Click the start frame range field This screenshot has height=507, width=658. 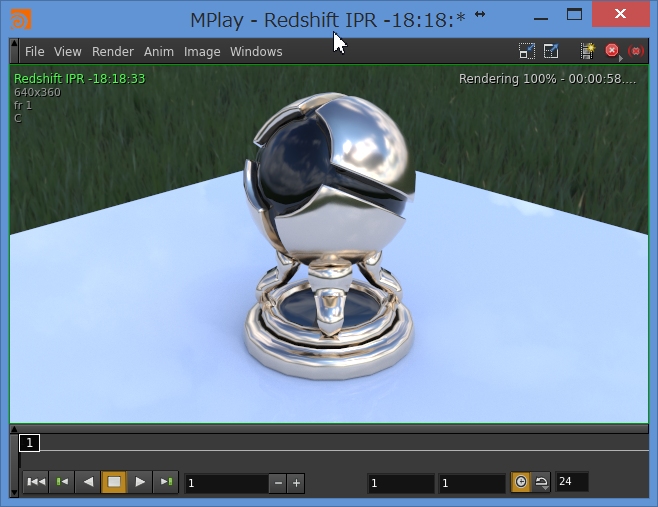401,483
